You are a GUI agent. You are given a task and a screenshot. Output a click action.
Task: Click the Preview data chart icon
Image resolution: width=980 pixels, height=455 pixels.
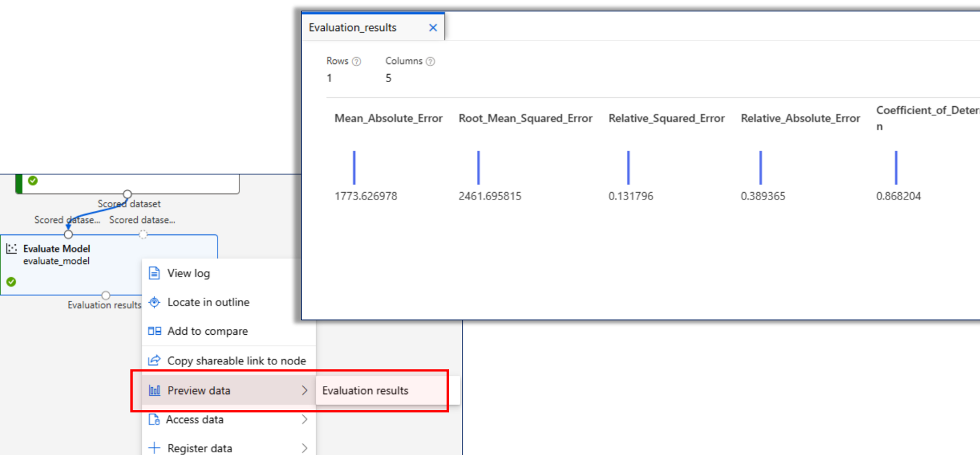coord(154,391)
